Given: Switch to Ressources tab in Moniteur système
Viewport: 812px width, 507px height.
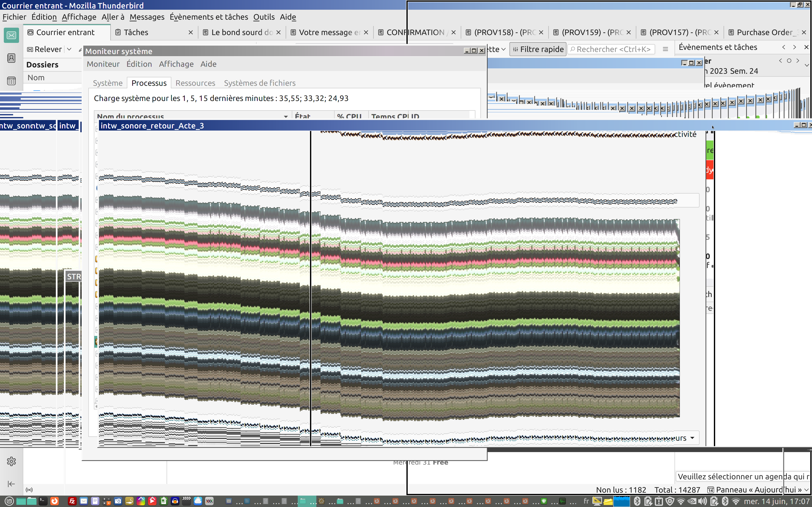Looking at the screenshot, I should 195,83.
